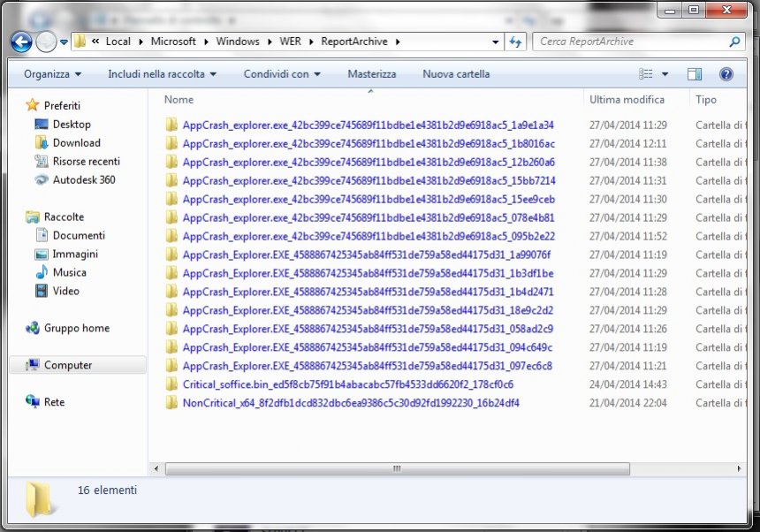Open the Organizza menu
The image size is (760, 532).
click(52, 74)
